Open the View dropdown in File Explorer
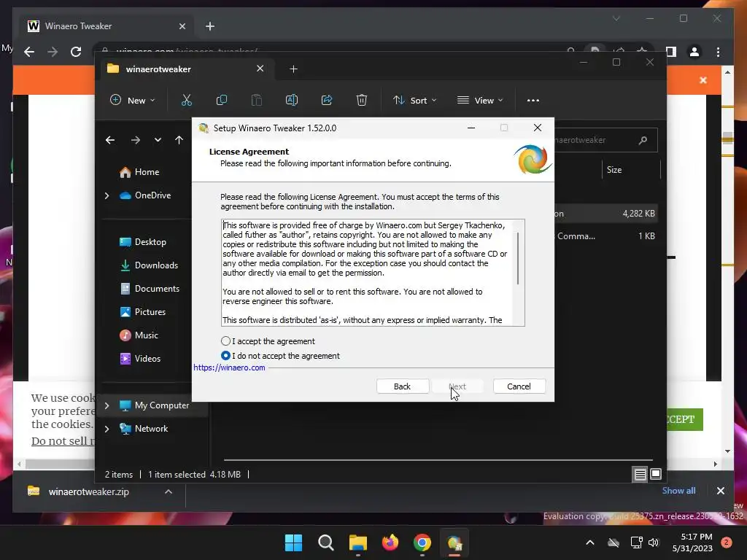The image size is (747, 560). pos(480,100)
